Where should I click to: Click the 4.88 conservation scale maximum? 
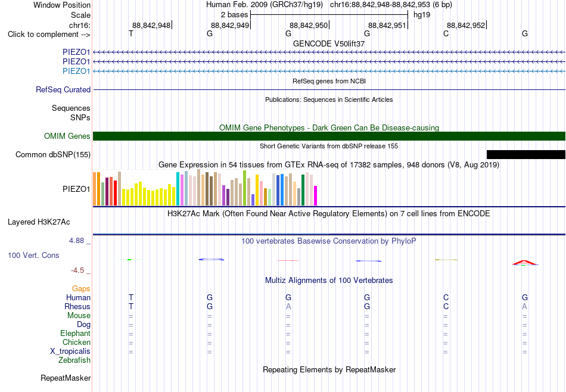(77, 241)
